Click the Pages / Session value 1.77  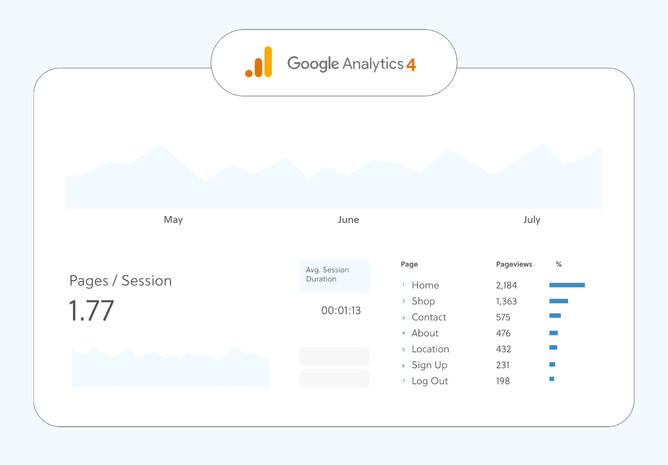pyautogui.click(x=91, y=311)
